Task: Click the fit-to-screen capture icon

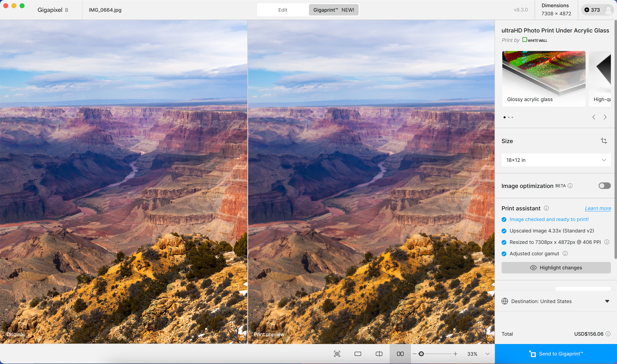Action: click(x=337, y=354)
